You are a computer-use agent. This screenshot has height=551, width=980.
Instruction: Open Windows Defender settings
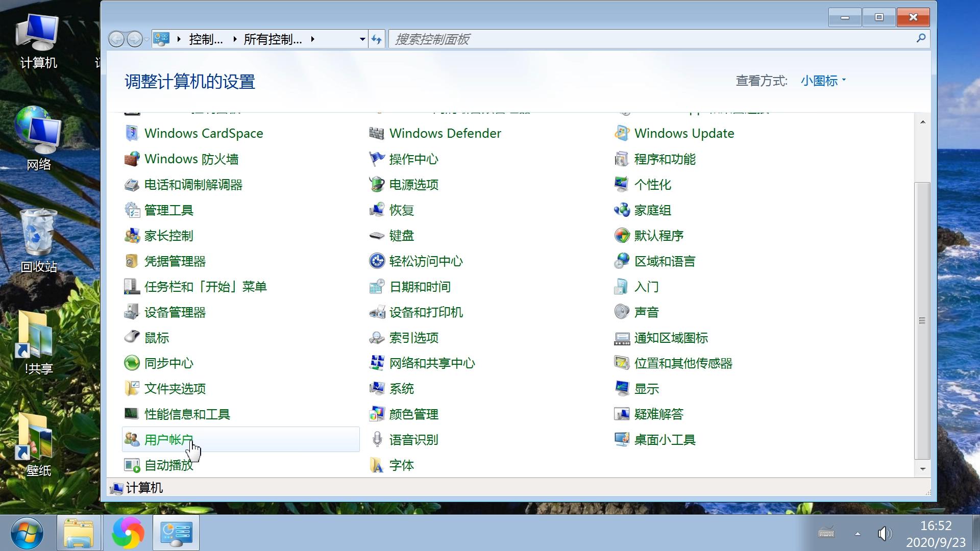click(445, 133)
